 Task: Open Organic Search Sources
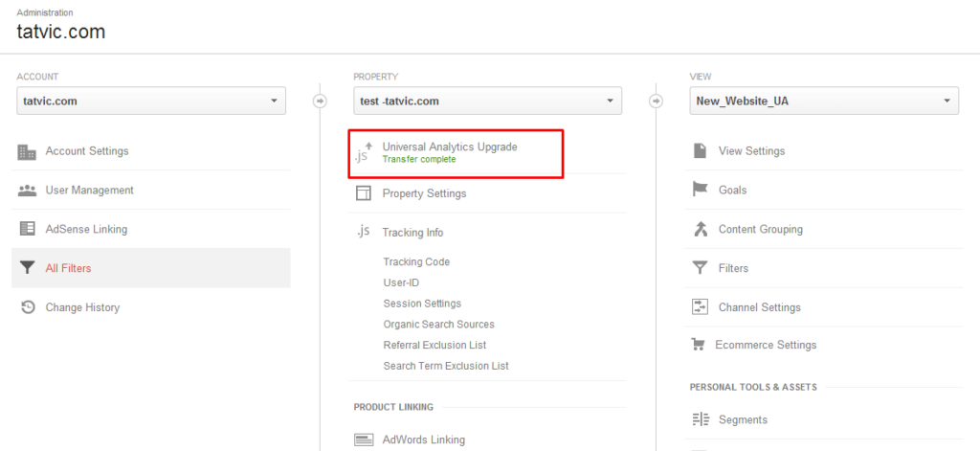(x=438, y=324)
